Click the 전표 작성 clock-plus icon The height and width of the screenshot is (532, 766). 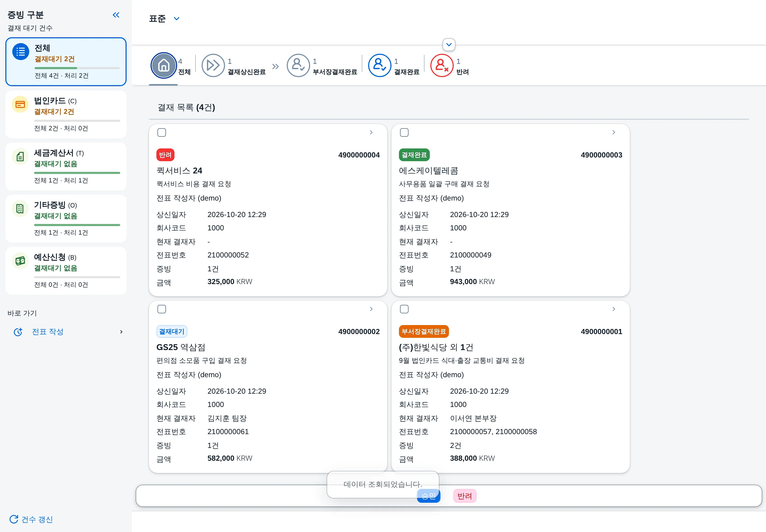tap(18, 332)
